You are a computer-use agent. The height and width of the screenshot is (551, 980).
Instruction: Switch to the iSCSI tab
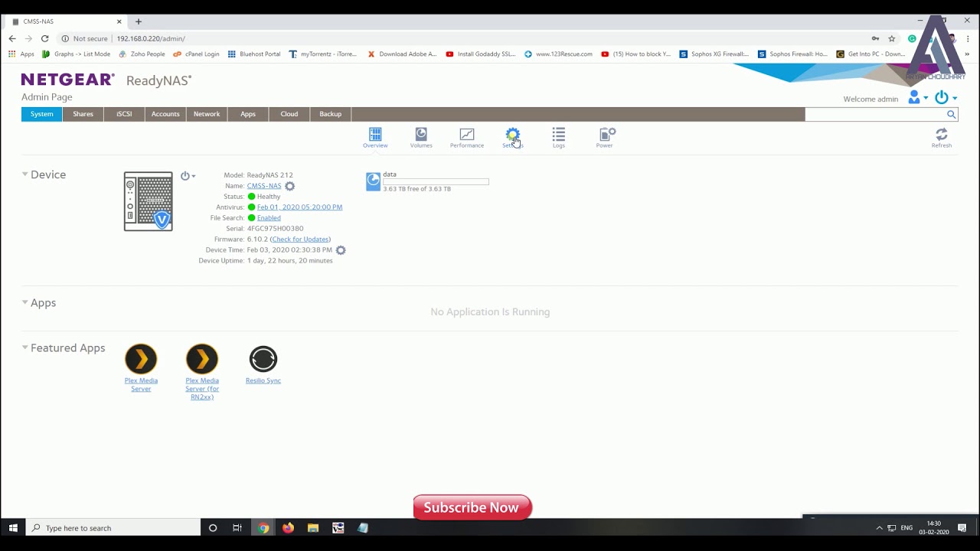(124, 114)
